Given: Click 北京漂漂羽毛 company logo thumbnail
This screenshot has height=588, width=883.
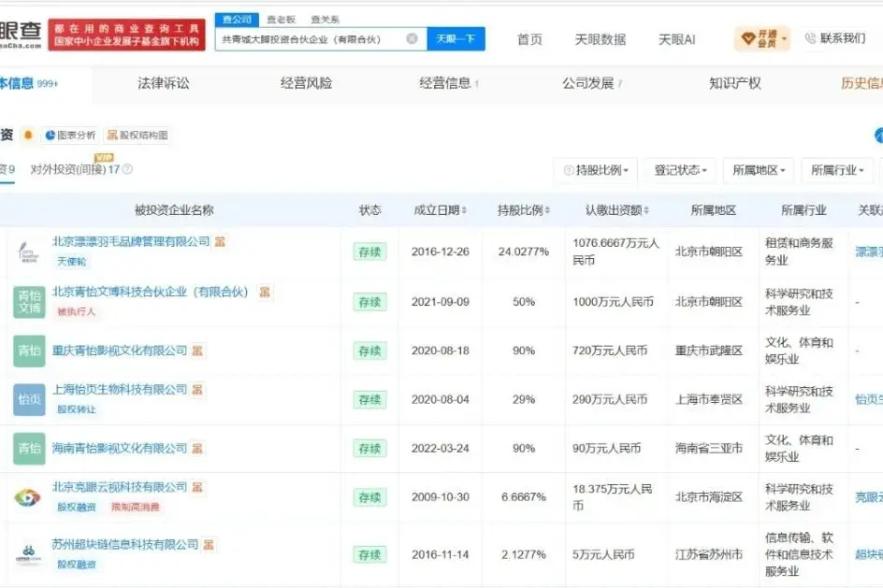Looking at the screenshot, I should pos(29,252).
